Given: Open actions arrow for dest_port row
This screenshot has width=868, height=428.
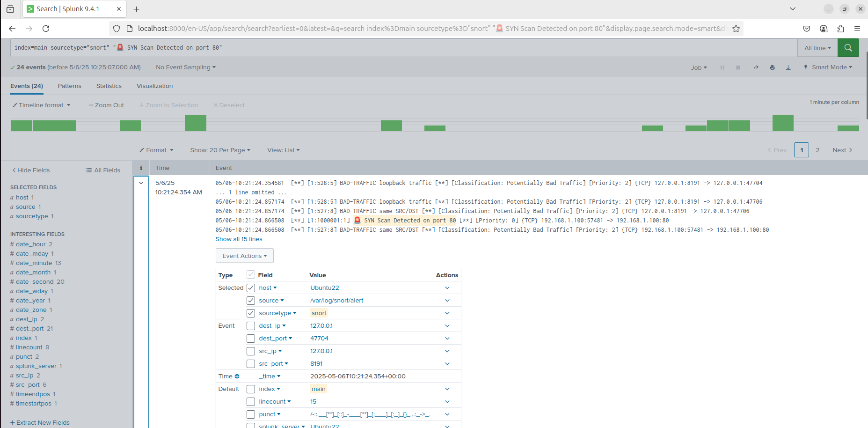Looking at the screenshot, I should 447,339.
